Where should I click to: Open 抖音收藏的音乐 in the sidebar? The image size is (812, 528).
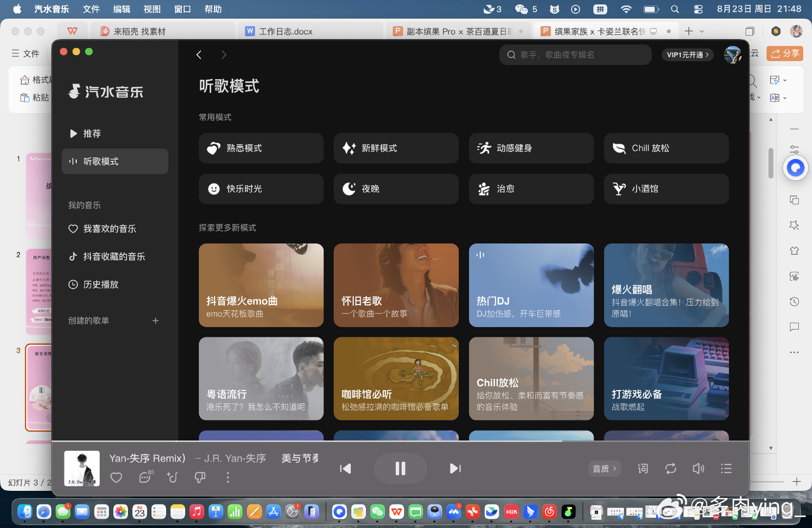point(115,257)
